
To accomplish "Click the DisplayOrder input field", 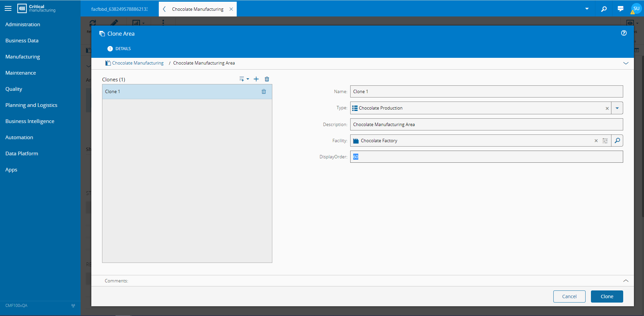I will coord(486,157).
